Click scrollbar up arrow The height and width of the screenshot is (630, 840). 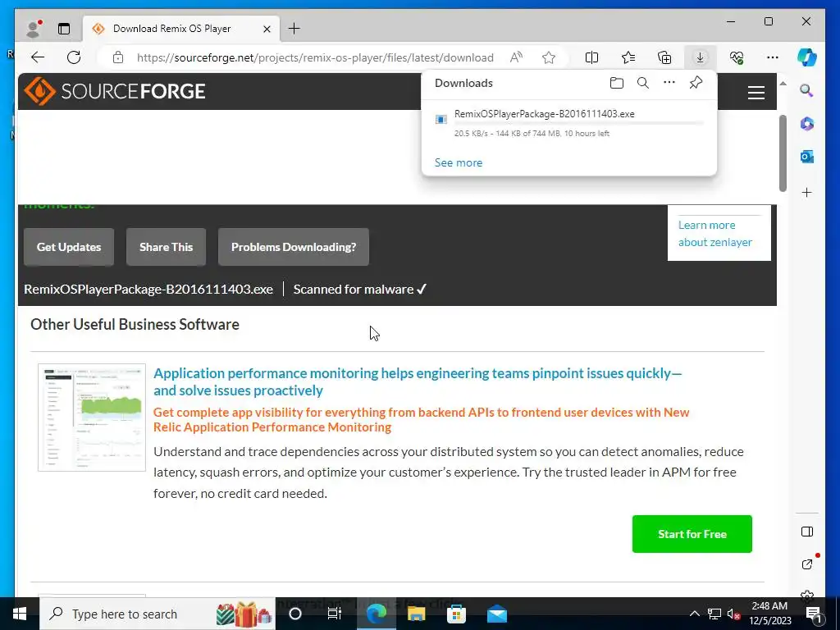click(x=783, y=84)
